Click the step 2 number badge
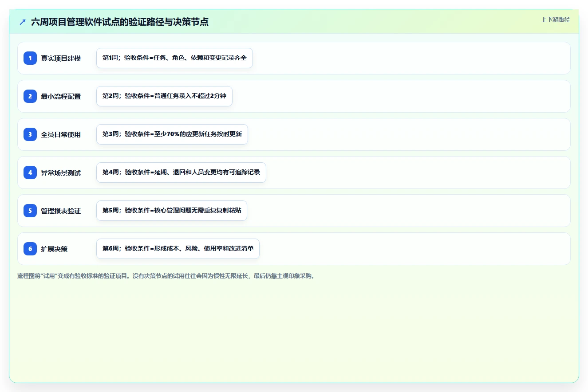 [x=30, y=96]
